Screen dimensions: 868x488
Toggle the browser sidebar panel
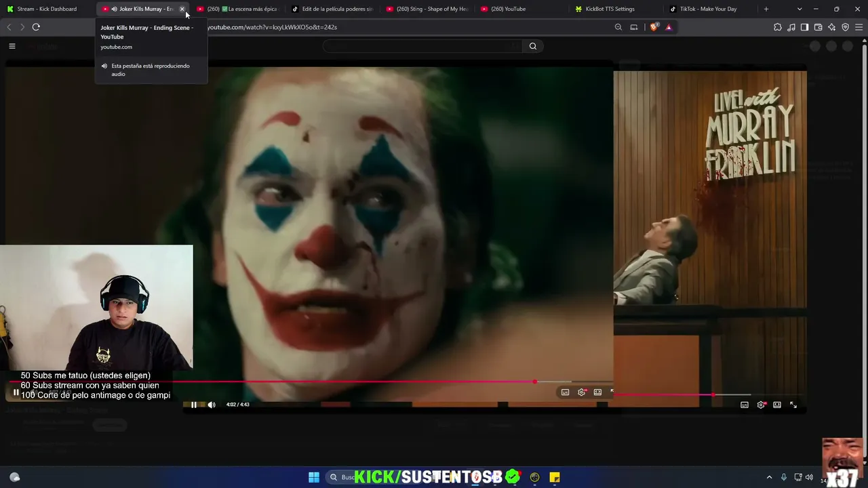(x=805, y=27)
